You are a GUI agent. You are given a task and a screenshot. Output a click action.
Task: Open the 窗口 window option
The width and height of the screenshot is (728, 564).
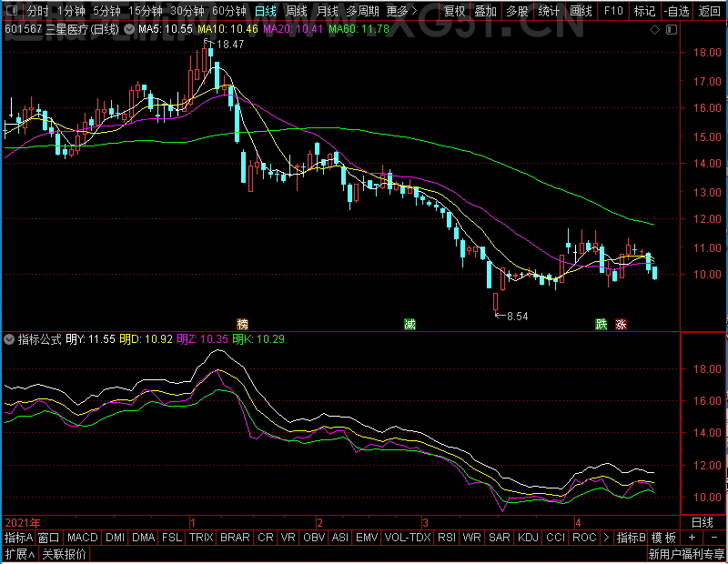(49, 538)
